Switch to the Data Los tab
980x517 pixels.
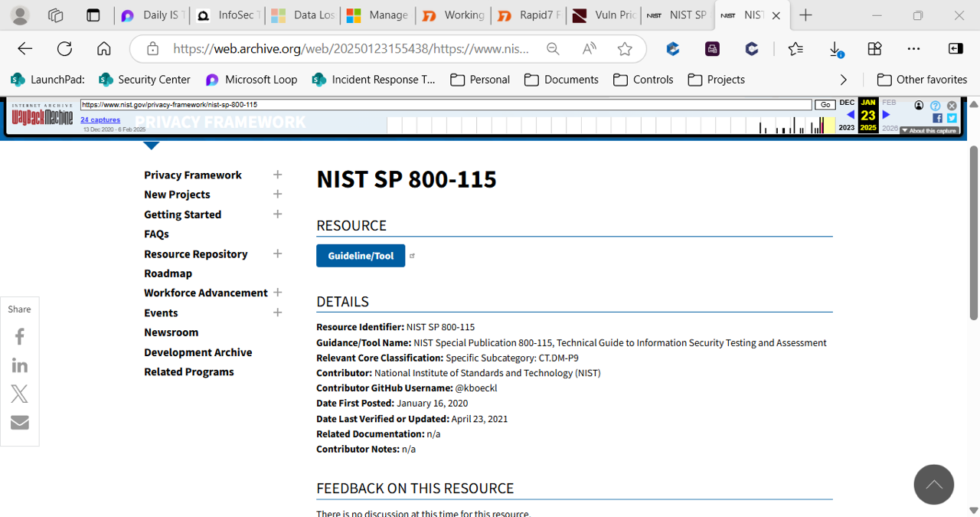click(x=302, y=15)
